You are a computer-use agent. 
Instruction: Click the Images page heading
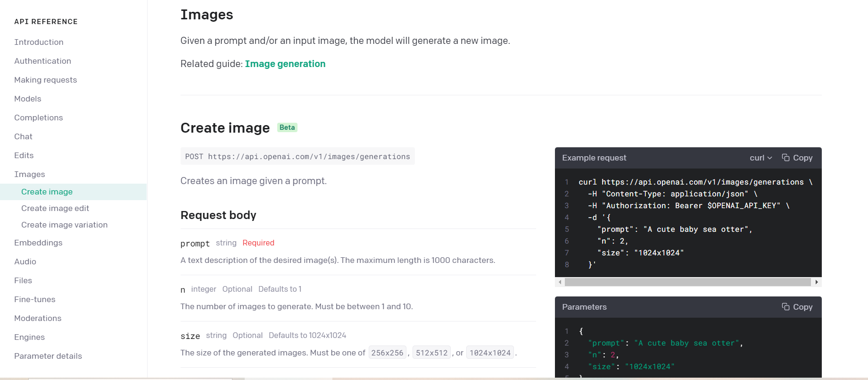(207, 15)
